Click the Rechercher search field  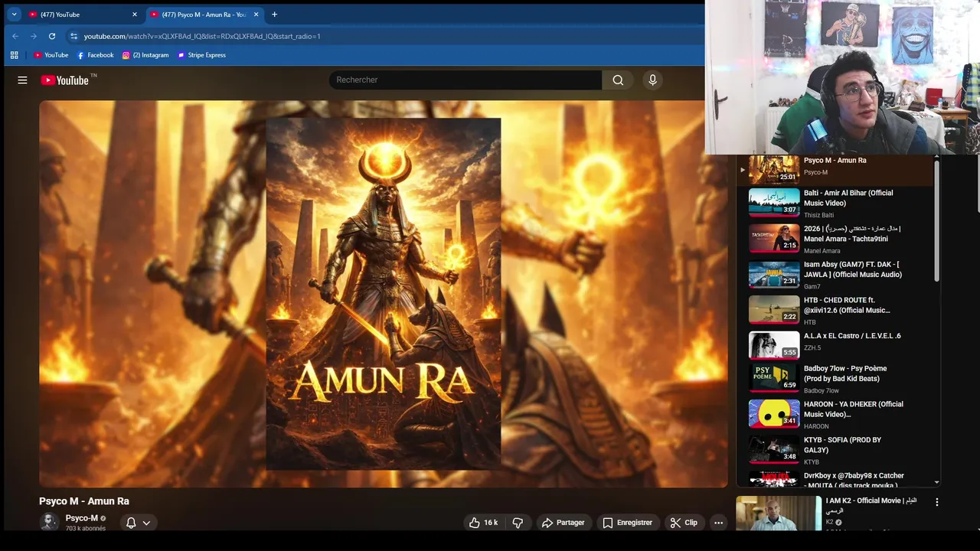[465, 80]
